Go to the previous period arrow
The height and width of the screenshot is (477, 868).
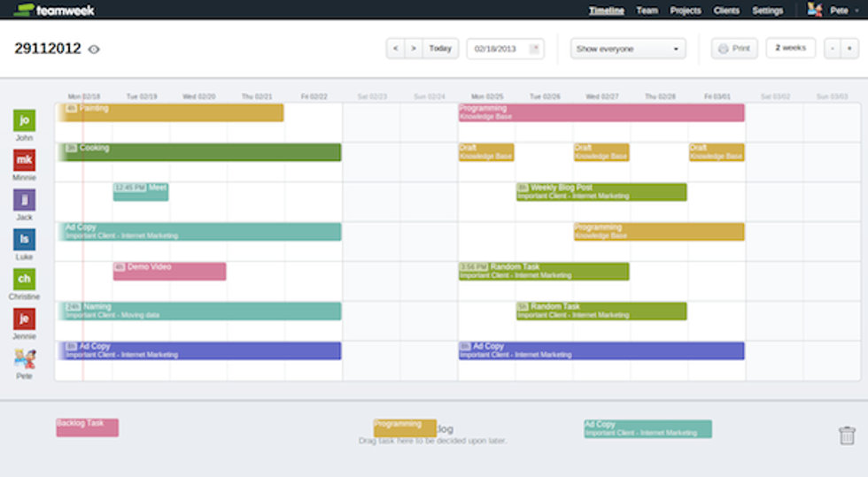click(x=395, y=49)
